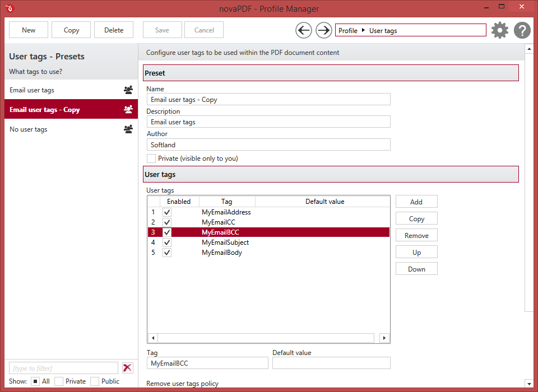Collapse the Preset section header
Viewport: 538px width, 392px height.
331,73
